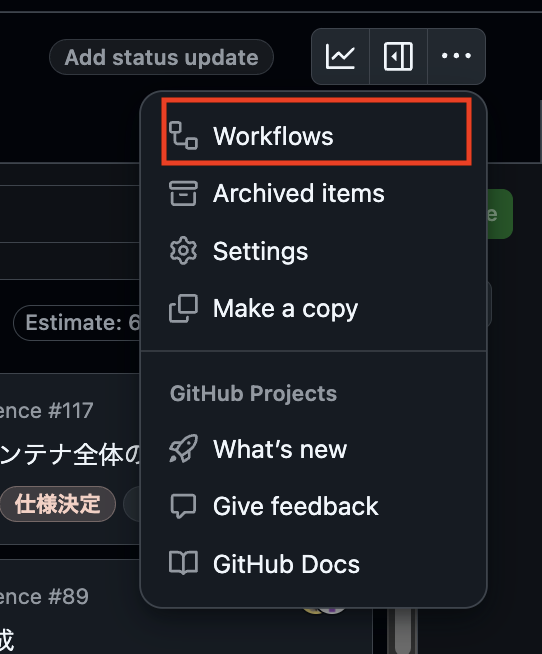The width and height of the screenshot is (542, 654).
Task: Select the 仕様決定 label tag
Action: click(x=58, y=504)
